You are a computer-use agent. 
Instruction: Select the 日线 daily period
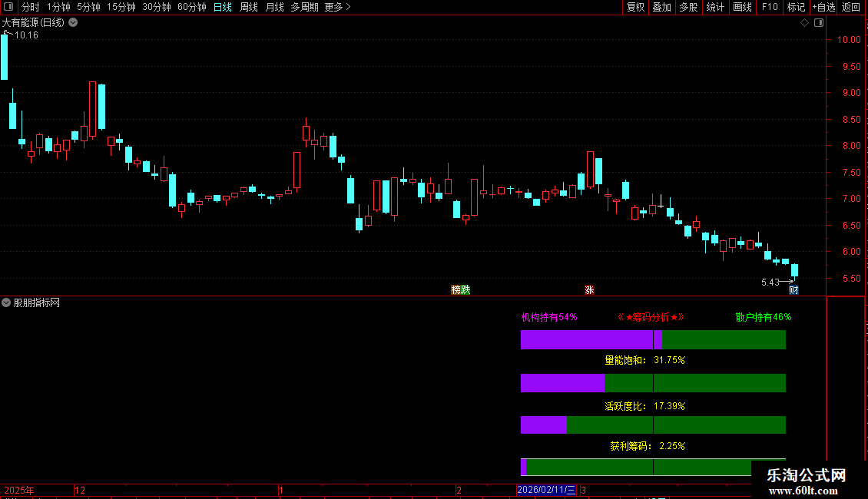tap(223, 7)
